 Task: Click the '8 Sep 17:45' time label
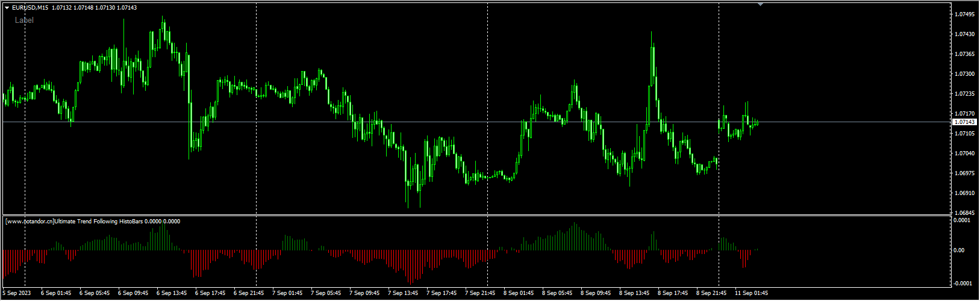click(x=673, y=293)
